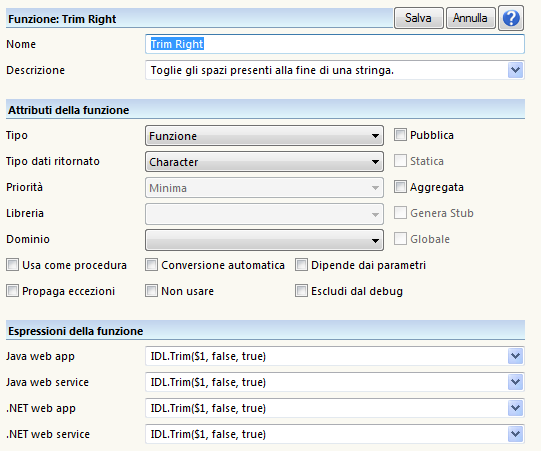Check the Aggregata checkbox
The width and height of the screenshot is (541, 451).
(x=400, y=187)
